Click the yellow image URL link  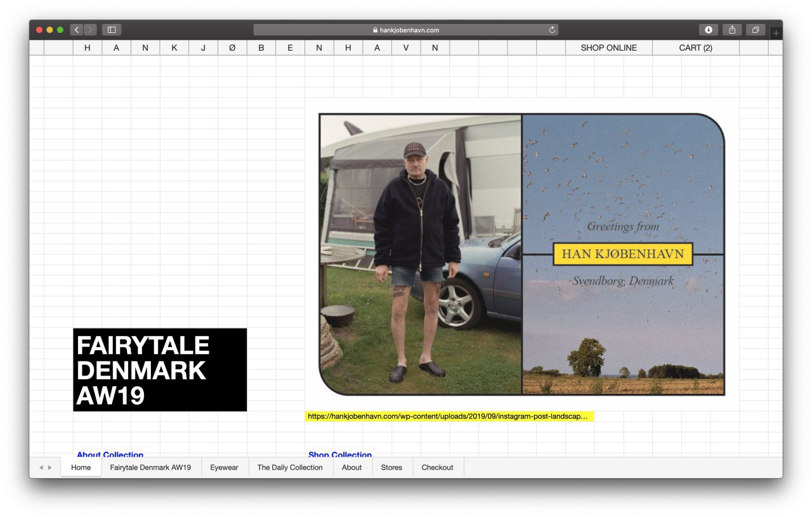click(x=449, y=416)
